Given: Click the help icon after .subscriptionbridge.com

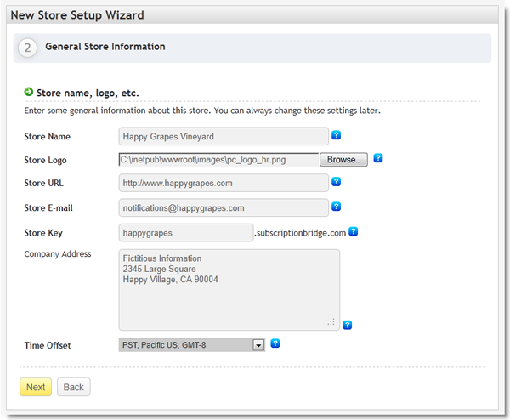Looking at the screenshot, I should click(x=353, y=230).
